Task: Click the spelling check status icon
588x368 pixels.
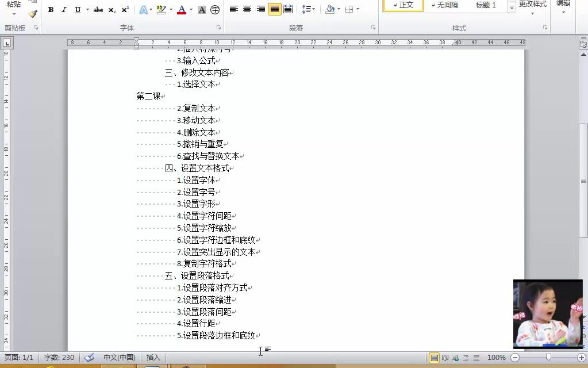Action: pyautogui.click(x=89, y=357)
